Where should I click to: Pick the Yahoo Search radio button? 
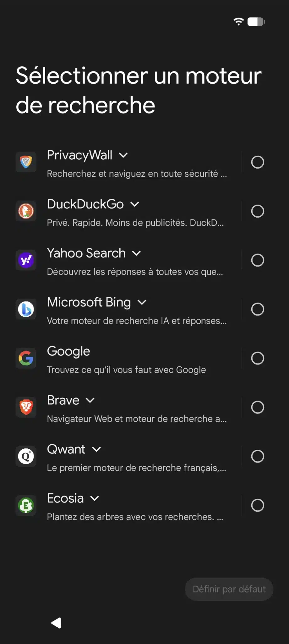point(258,260)
